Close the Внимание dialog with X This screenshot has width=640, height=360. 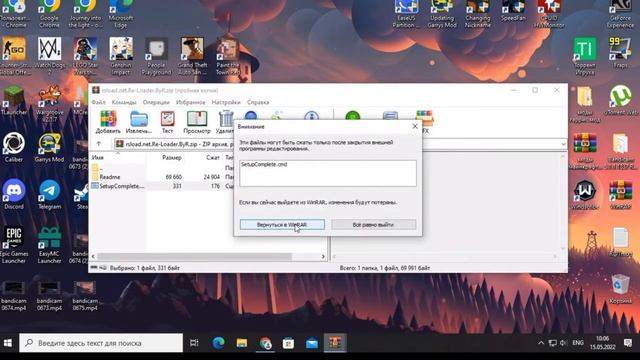415,127
